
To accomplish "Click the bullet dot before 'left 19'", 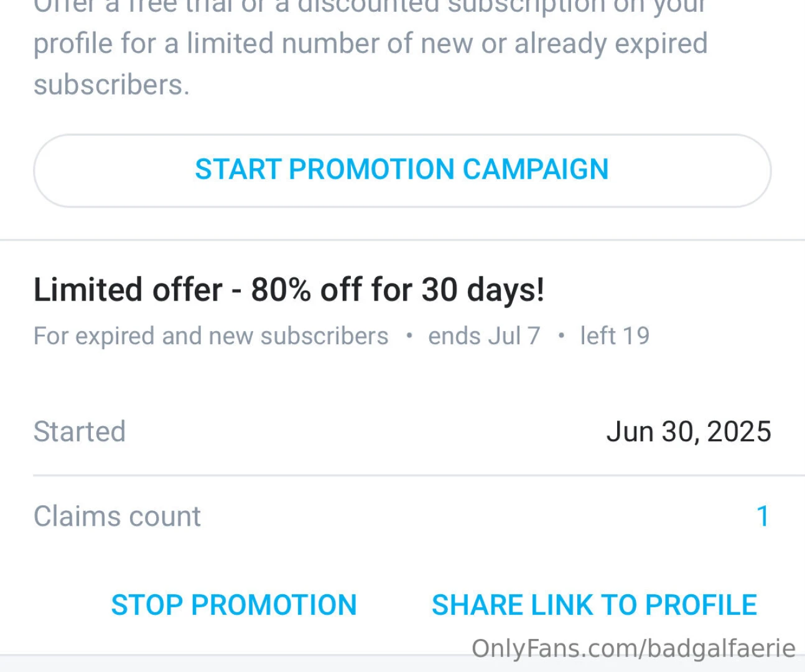I will [561, 336].
